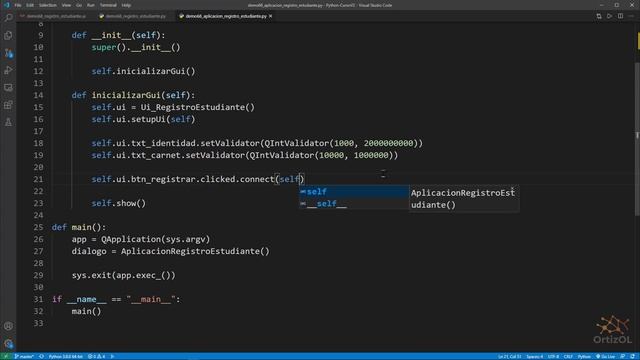Click 'QApplication(sys.argv)' on line 26
This screenshot has height=360, width=640.
tap(156, 239)
